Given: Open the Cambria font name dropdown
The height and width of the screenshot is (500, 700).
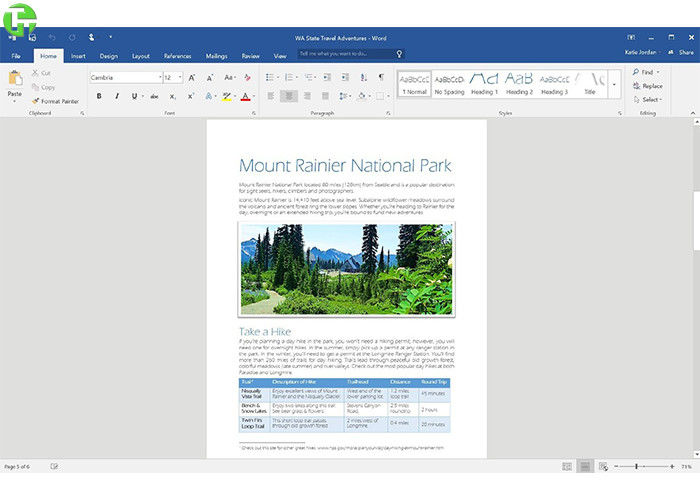Looking at the screenshot, I should pyautogui.click(x=159, y=77).
